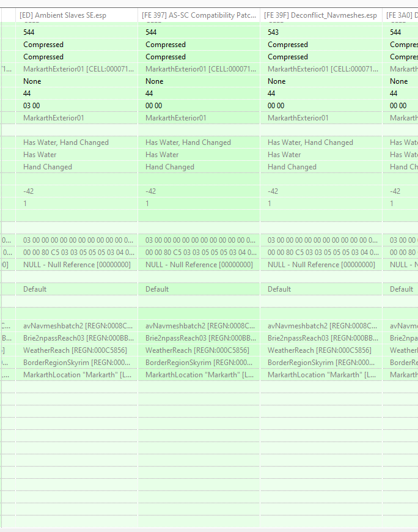Select Brie2npassReach03 in Ambient Slaves column
Screen dimensions: 418x532
pos(79,338)
